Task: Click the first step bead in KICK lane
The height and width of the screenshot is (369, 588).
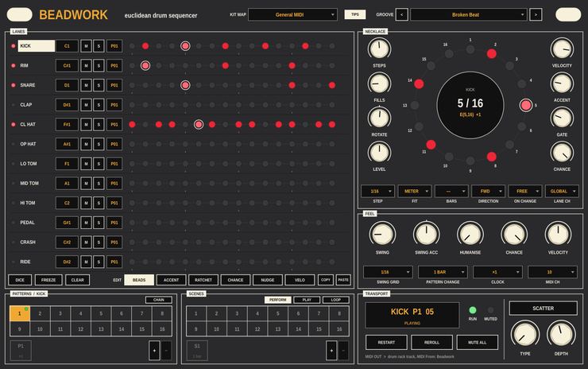Action: 132,46
